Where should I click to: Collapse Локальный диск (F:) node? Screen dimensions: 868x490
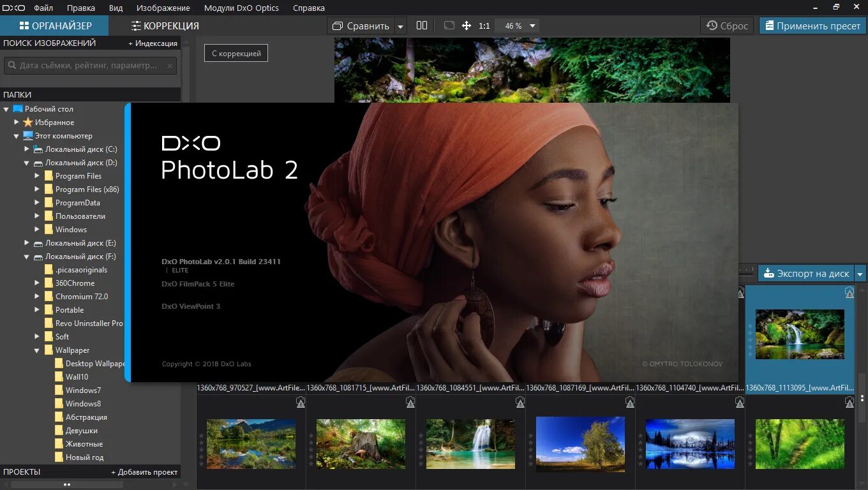[27, 256]
